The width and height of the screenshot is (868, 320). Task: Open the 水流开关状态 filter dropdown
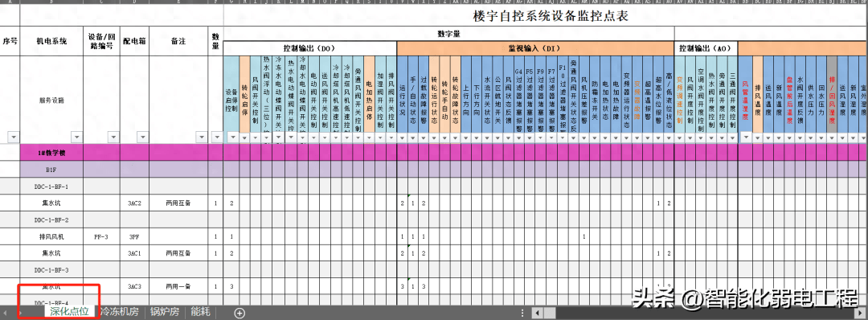(487, 137)
